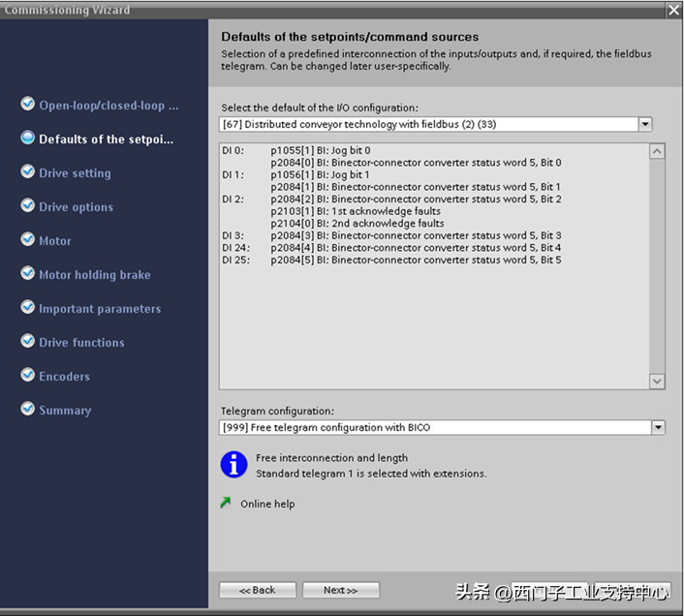The height and width of the screenshot is (616, 684).
Task: Click the checkmark icon beside Encoders
Action: click(x=28, y=376)
